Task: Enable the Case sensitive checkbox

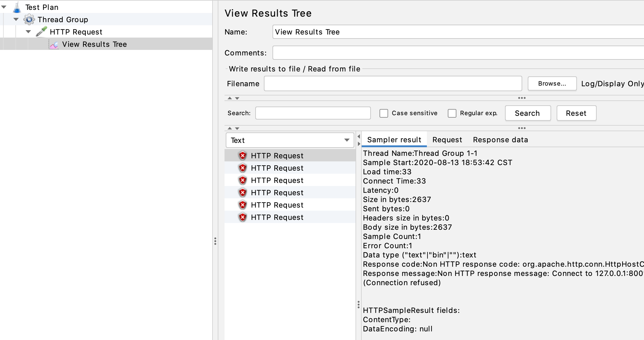Action: click(x=384, y=113)
